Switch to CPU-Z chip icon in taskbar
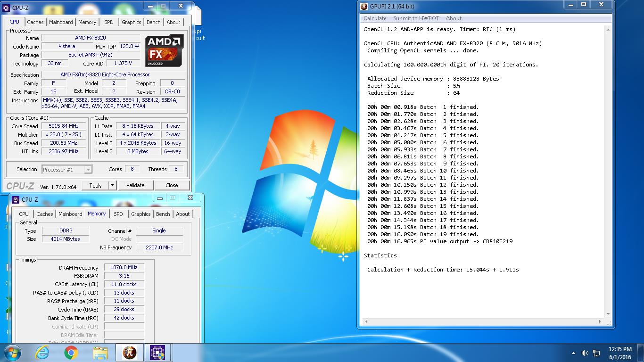The width and height of the screenshot is (644, 362). pos(157,353)
